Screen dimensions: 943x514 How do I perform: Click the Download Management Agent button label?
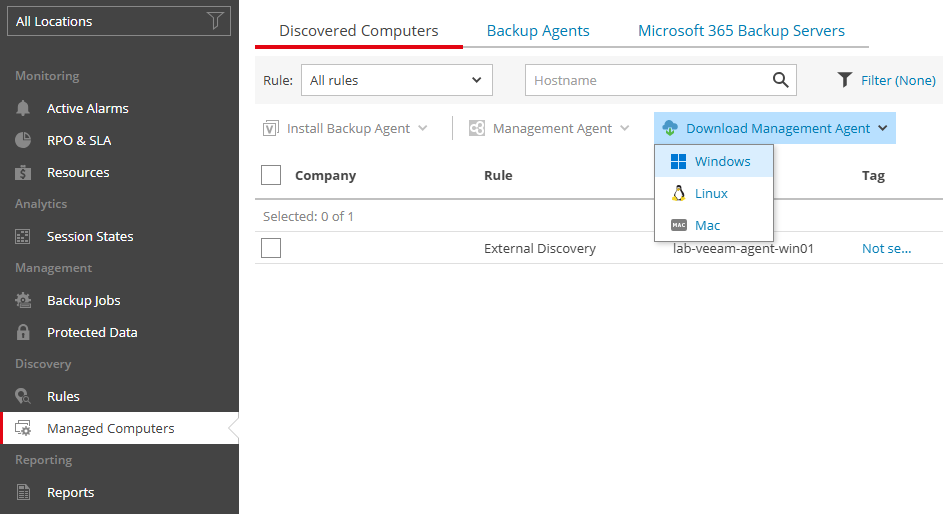(778, 128)
